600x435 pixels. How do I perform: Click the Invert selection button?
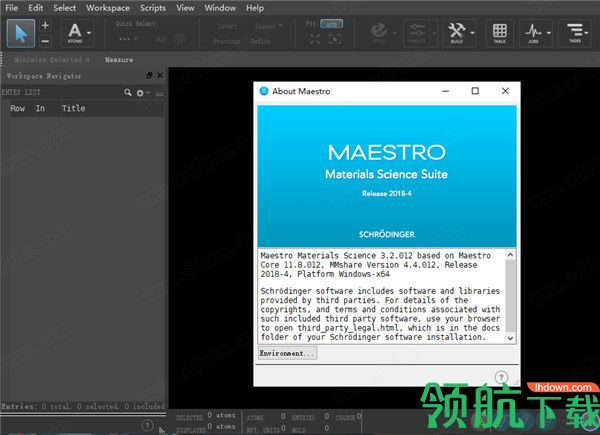[x=227, y=26]
